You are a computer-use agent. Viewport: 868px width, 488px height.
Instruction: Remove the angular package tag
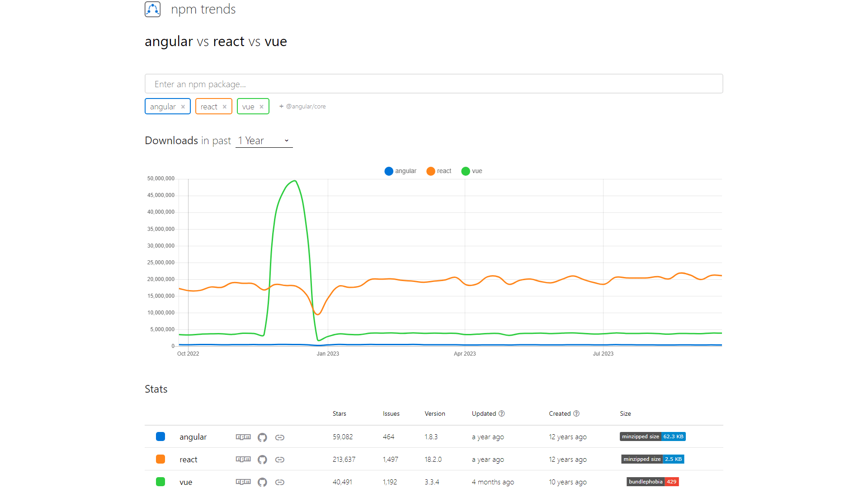coord(183,107)
